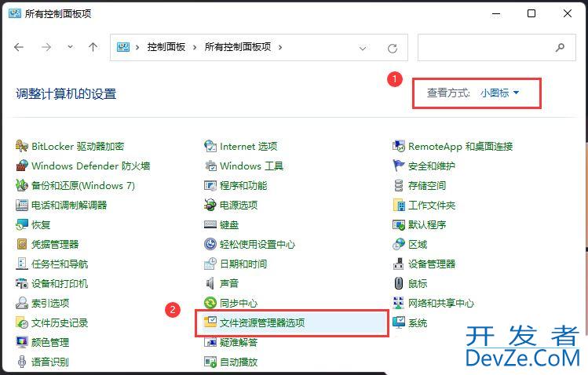
Task: Click the 备份和还原(Windows 7) icon
Action: [22, 185]
